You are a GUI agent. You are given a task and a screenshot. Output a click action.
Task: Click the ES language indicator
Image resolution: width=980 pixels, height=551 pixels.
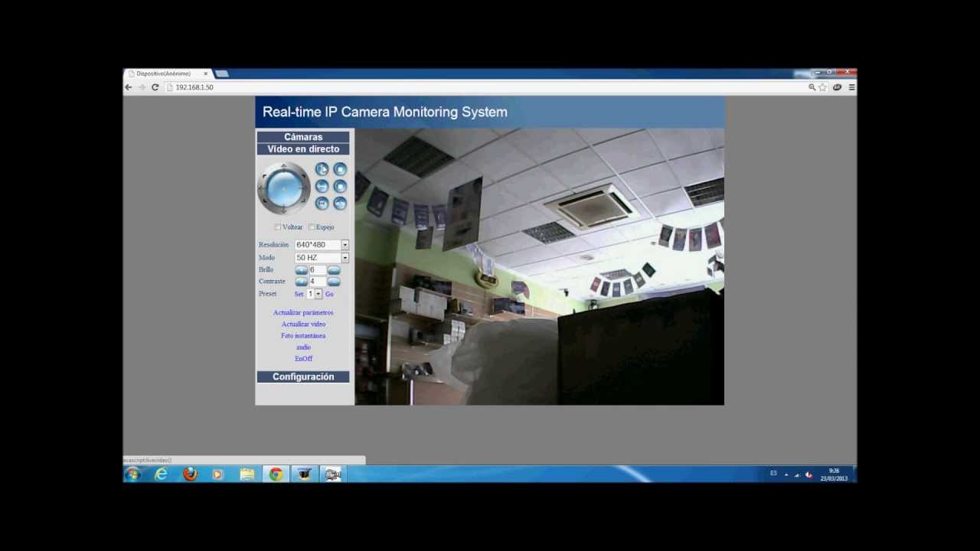pyautogui.click(x=773, y=474)
